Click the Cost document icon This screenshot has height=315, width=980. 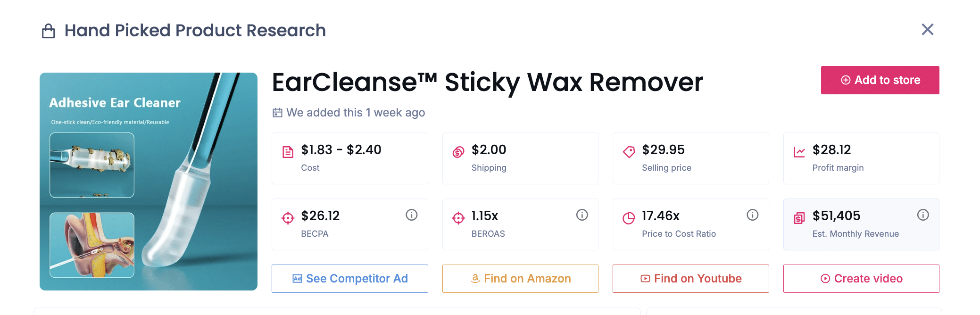point(288,152)
